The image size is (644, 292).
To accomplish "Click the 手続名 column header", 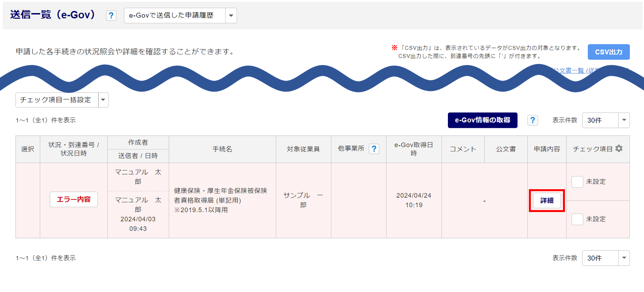I will 222,149.
